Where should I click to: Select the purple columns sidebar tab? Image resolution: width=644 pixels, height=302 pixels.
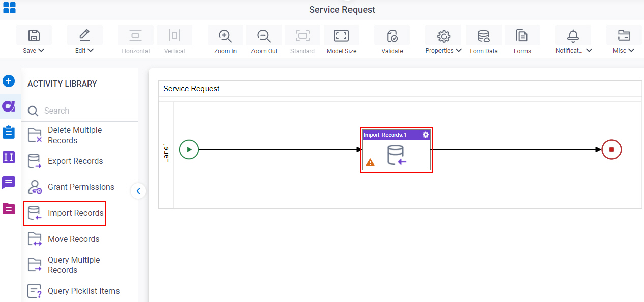click(9, 157)
